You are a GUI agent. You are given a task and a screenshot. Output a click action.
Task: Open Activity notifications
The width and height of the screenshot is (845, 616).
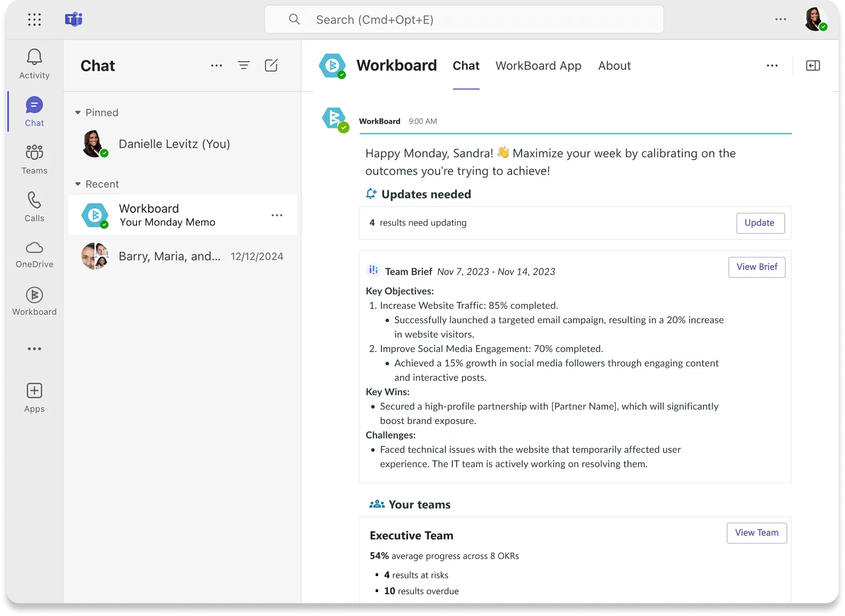coord(34,64)
